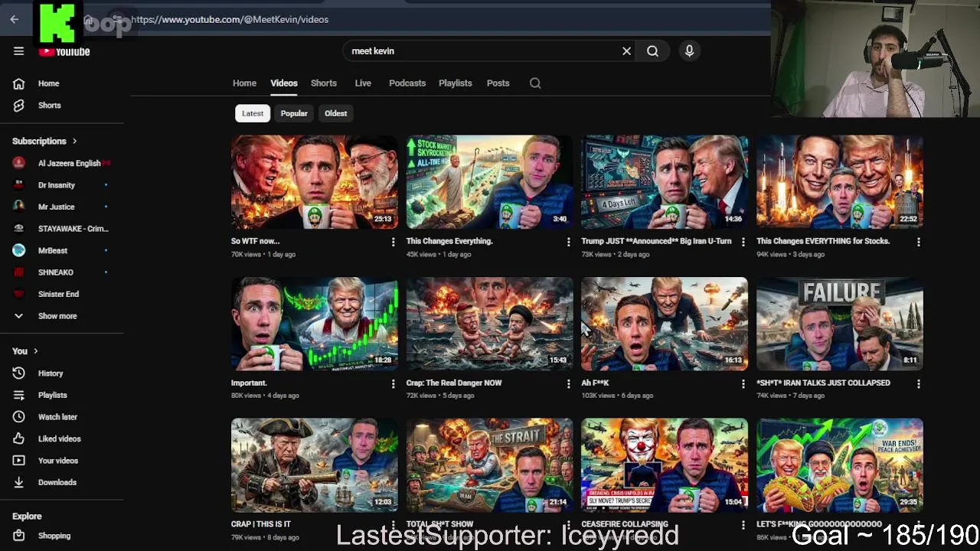Open 'Important.' video title

(x=249, y=383)
